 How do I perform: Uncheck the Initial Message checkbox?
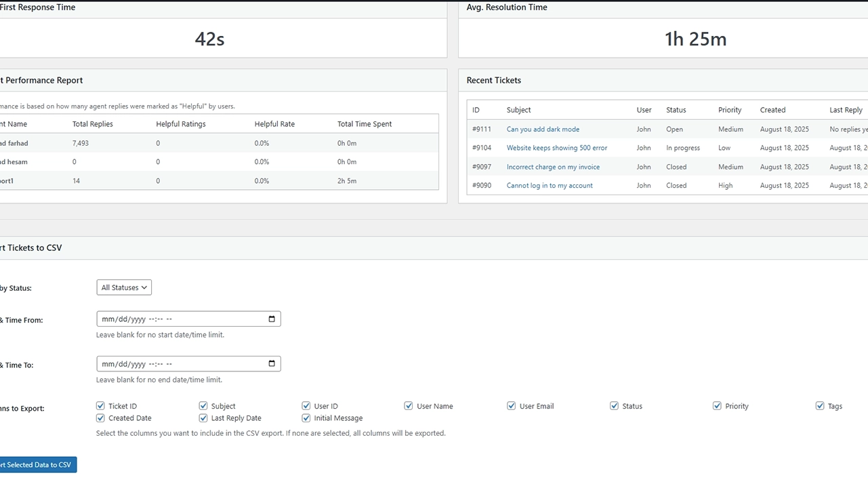(x=306, y=418)
